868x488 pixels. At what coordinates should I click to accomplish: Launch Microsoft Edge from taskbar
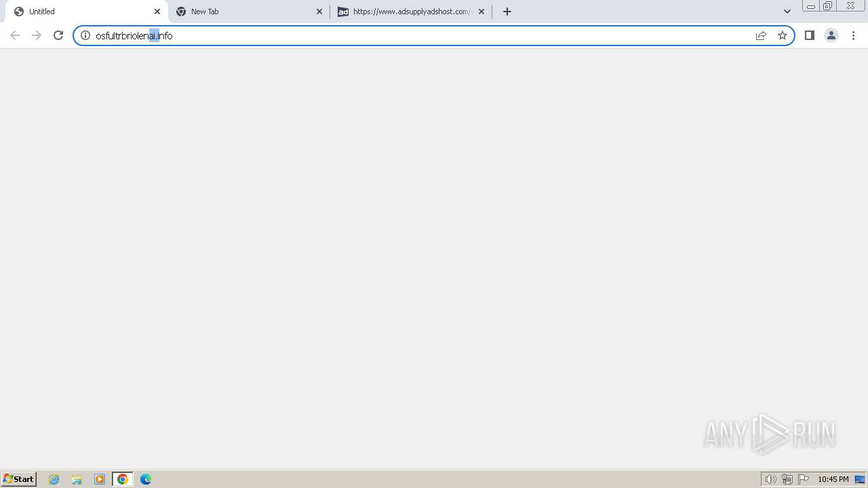click(x=146, y=479)
